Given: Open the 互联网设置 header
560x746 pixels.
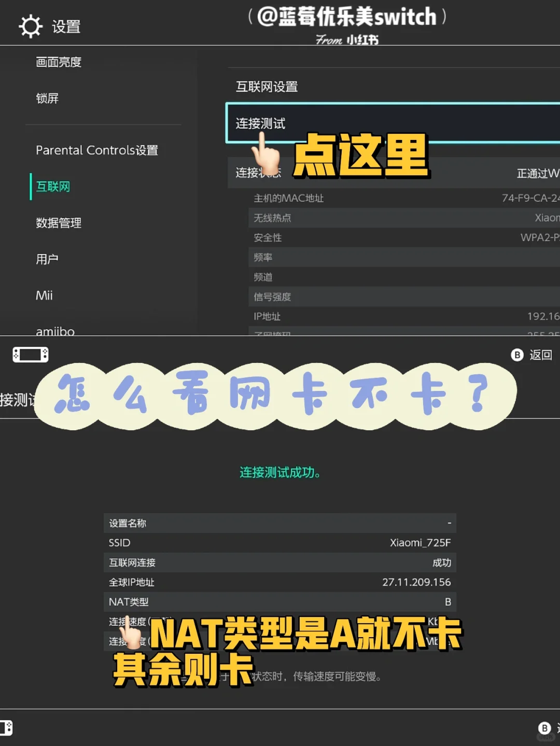Looking at the screenshot, I should click(x=268, y=87).
